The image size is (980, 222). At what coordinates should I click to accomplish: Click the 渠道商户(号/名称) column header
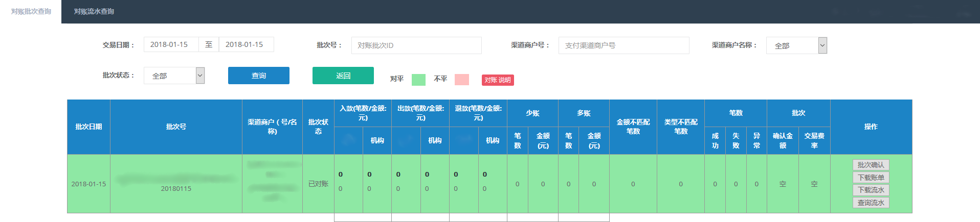(x=272, y=127)
